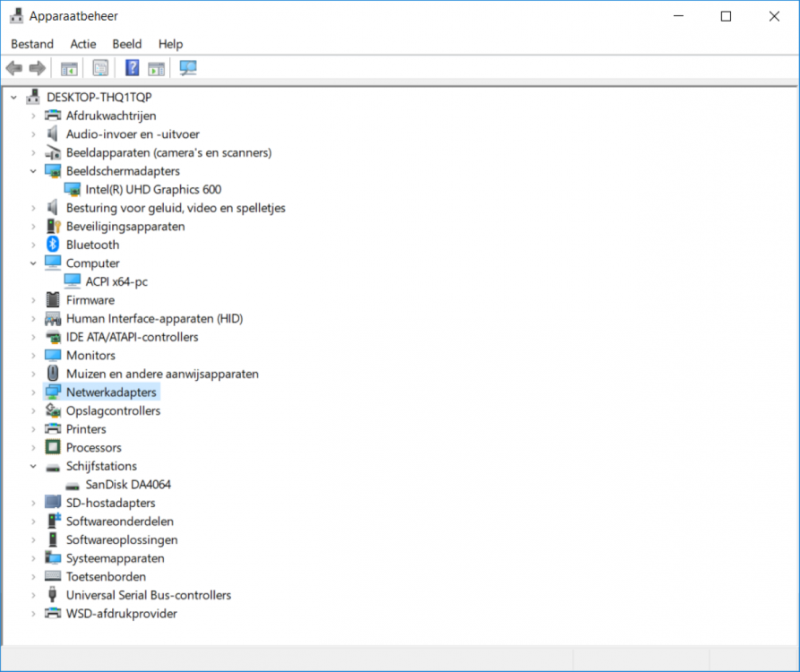Select the ACPI x64-pc device

click(116, 281)
